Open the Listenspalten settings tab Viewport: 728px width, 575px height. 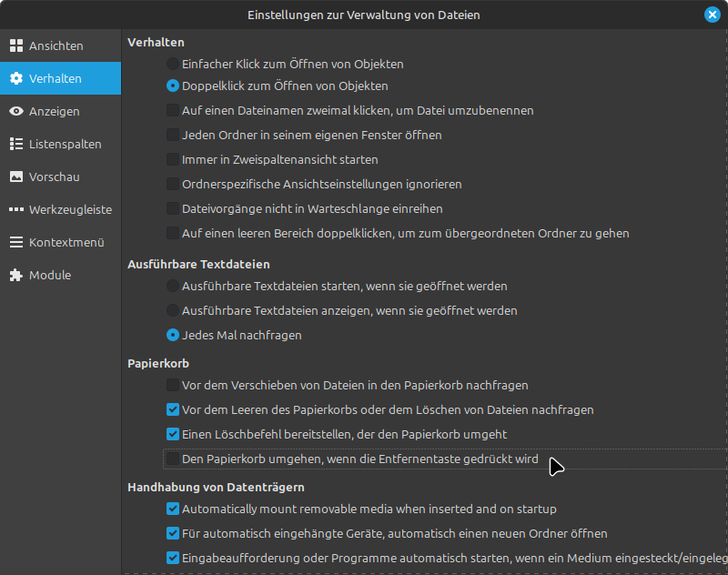coord(65,144)
